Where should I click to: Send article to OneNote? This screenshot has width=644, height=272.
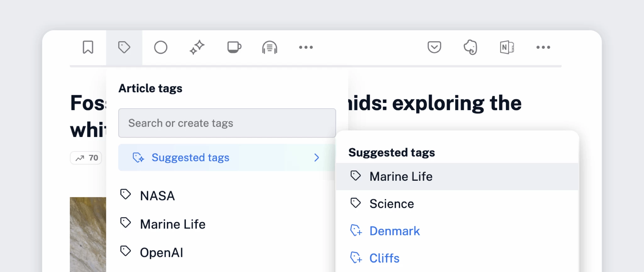tap(507, 48)
